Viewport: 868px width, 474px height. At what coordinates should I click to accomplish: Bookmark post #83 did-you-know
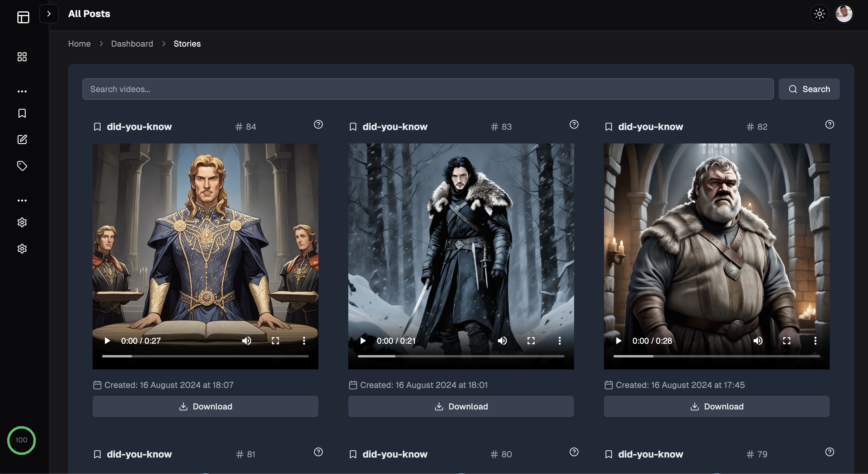click(353, 127)
